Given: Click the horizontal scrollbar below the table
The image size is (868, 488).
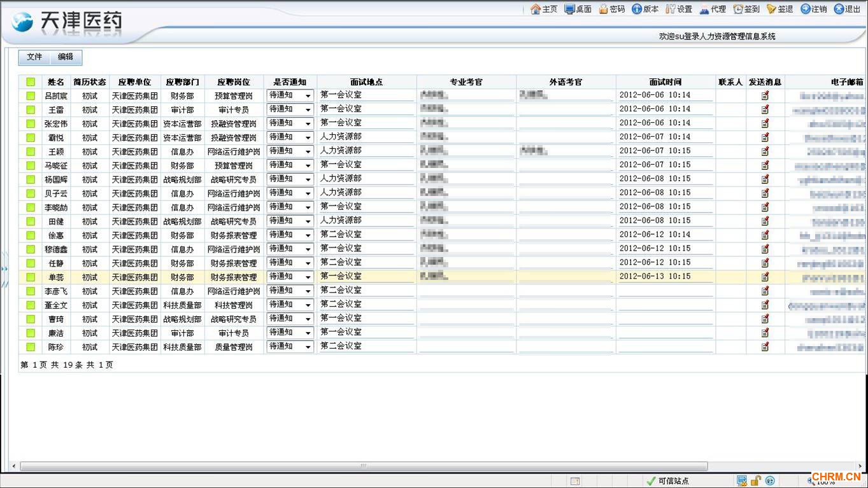Looking at the screenshot, I should pyautogui.click(x=363, y=466).
